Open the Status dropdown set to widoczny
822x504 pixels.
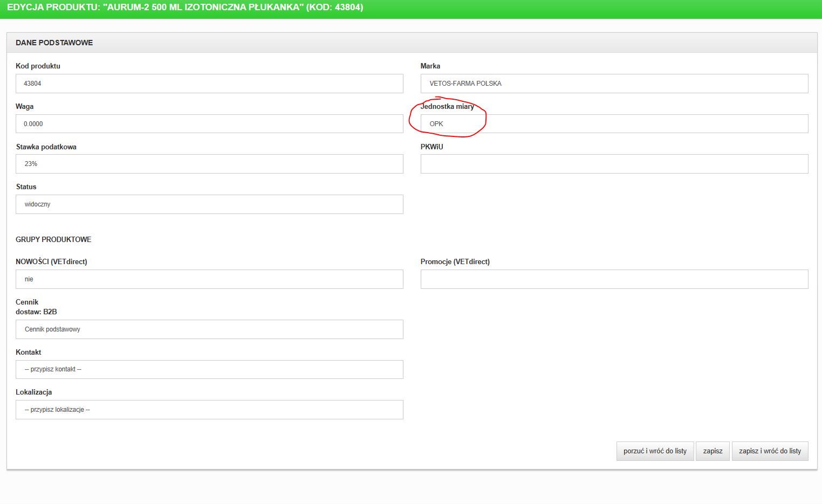coord(209,204)
